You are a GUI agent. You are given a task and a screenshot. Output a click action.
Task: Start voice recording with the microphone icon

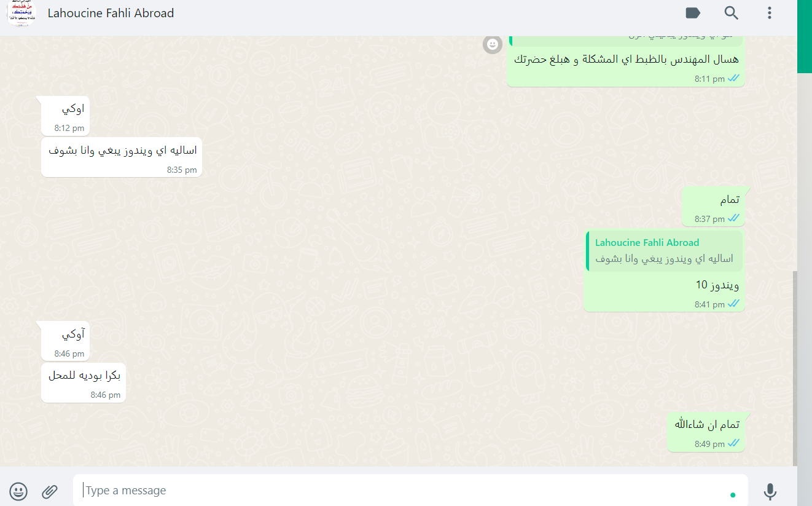click(x=770, y=491)
